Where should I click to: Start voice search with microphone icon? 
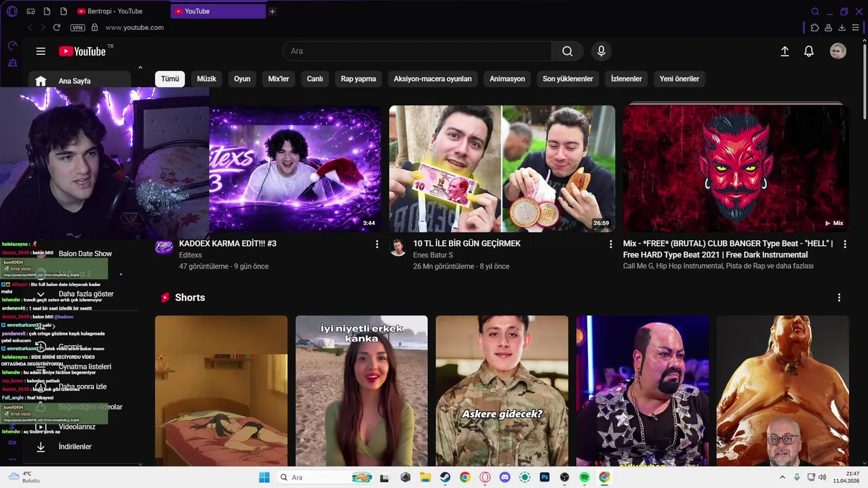coord(601,52)
